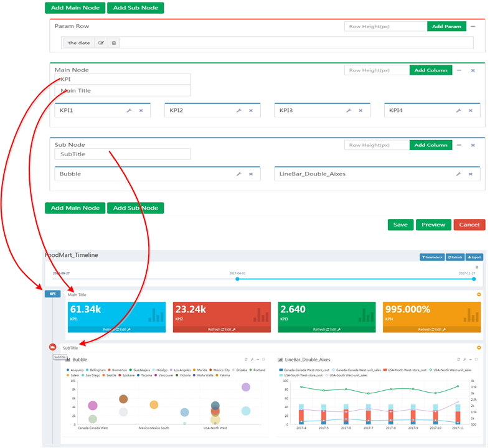Image resolution: width=490 pixels, height=448 pixels.
Task: Open settings wrench for KPI4 column
Action: coord(459,111)
